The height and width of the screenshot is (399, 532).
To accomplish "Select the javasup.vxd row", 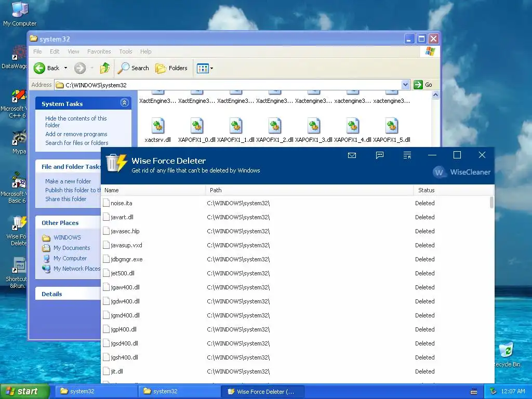I will 295,245.
